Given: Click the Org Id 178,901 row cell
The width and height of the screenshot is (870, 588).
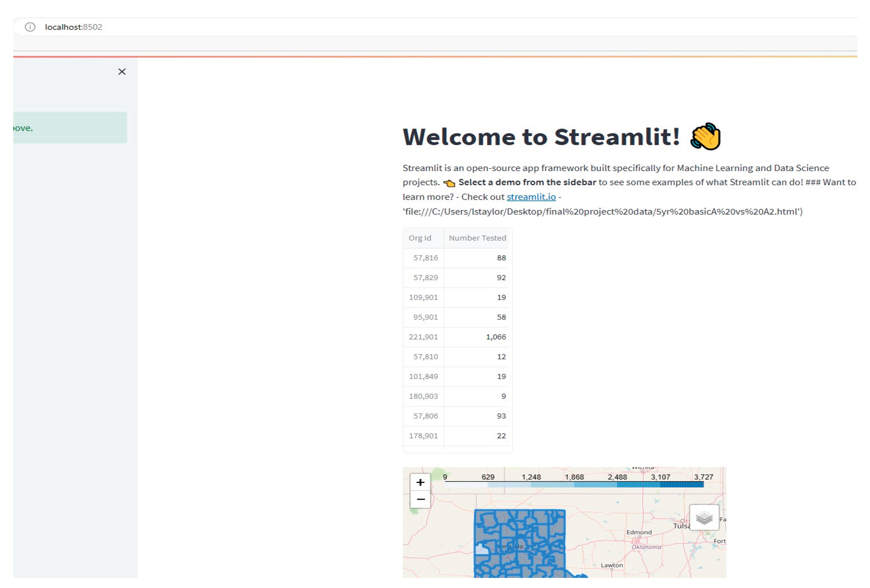Looking at the screenshot, I should point(423,435).
